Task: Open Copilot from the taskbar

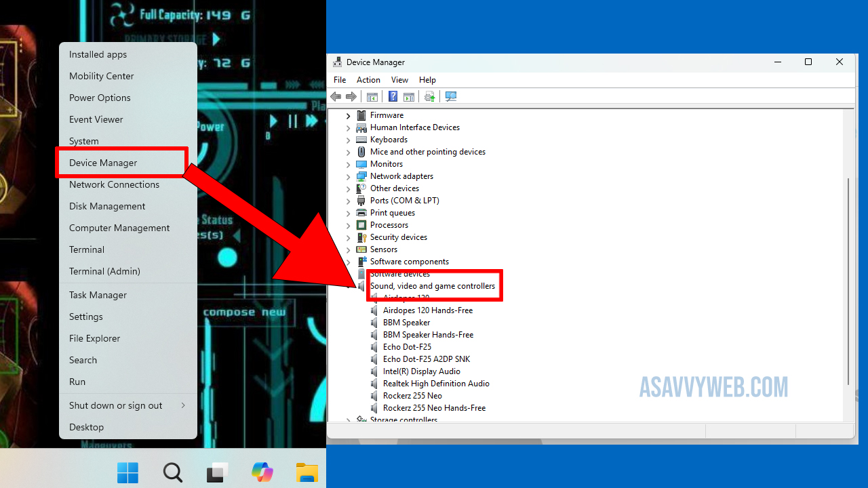Action: coord(262,472)
